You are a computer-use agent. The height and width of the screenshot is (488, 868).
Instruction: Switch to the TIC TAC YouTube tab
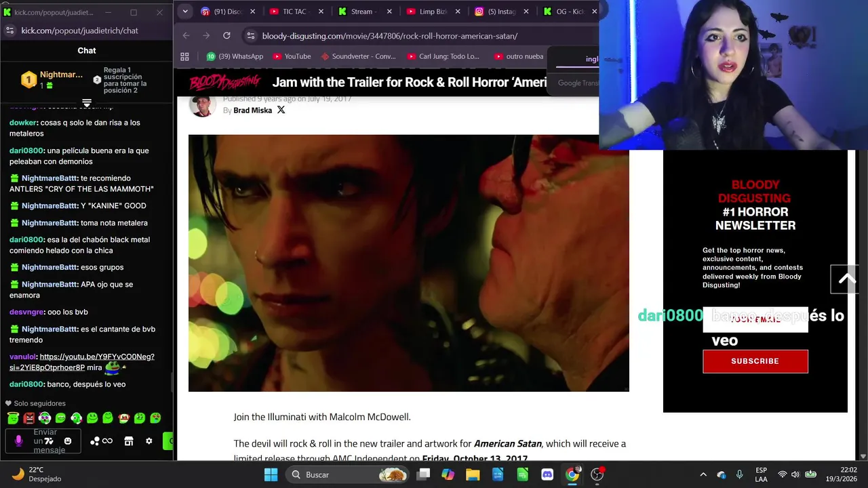296,12
